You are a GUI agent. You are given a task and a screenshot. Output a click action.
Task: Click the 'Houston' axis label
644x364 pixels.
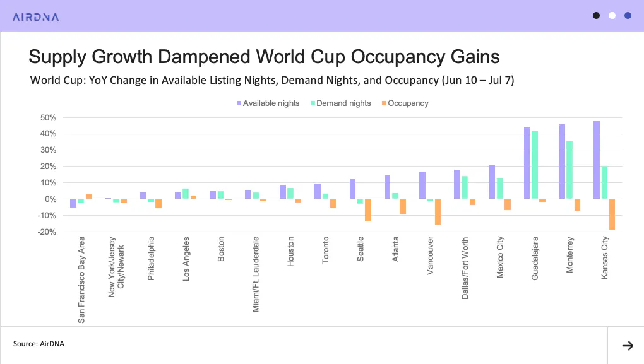pyautogui.click(x=290, y=252)
